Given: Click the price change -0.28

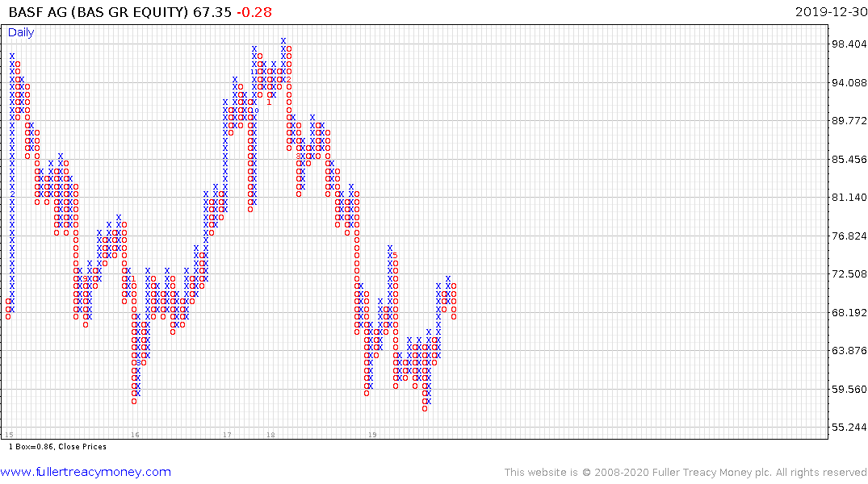Looking at the screenshot, I should pyautogui.click(x=254, y=12).
